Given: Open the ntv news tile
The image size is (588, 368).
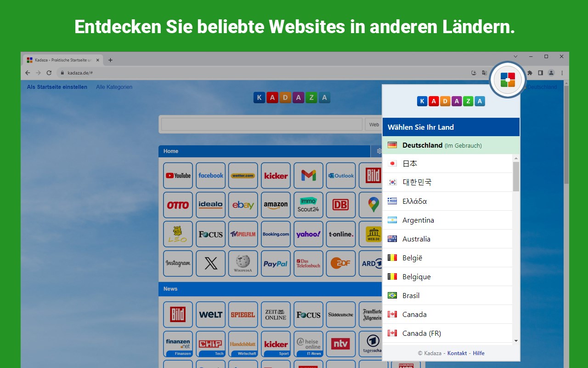Looking at the screenshot, I should point(341,344).
